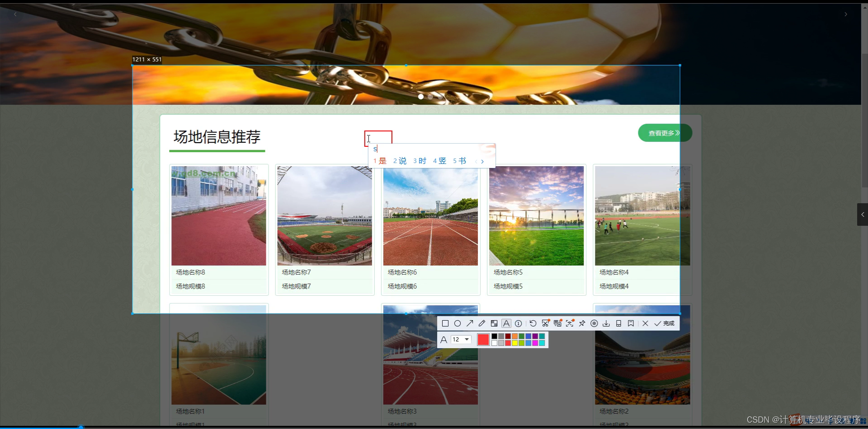The image size is (868, 429).
Task: Click inside the red annotation text box
Action: pyautogui.click(x=378, y=138)
